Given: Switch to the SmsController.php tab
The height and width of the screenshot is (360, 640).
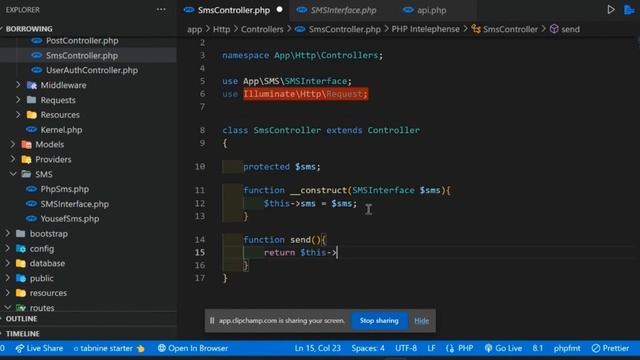Looking at the screenshot, I should pos(234,10).
